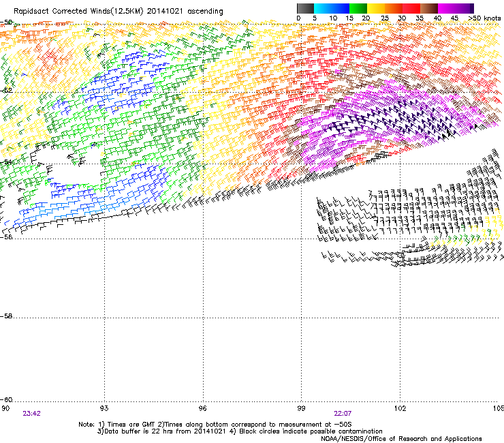Image resolution: width=504 pixels, height=443 pixels.
Task: Click the word 'ascending' in the title
Action: coord(205,12)
